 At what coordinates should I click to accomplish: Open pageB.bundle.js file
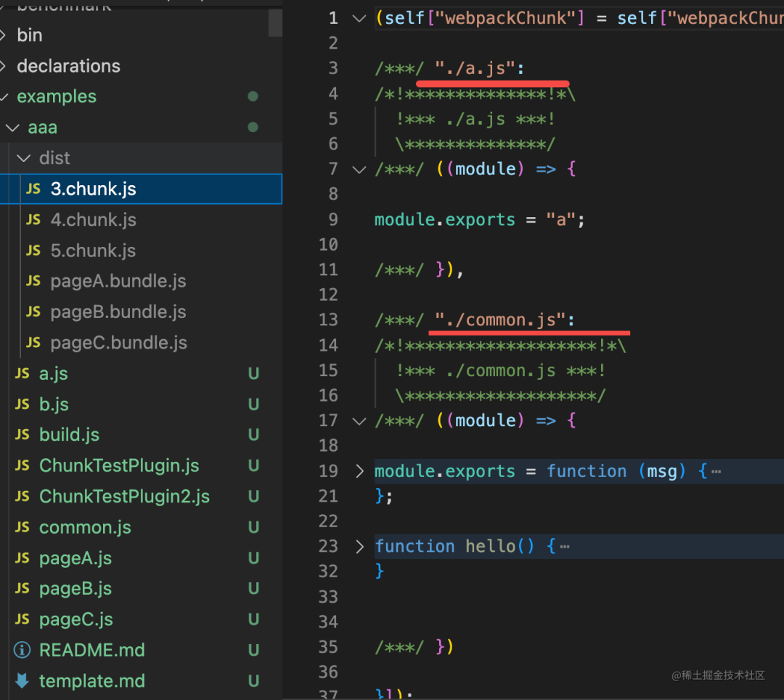pos(118,312)
